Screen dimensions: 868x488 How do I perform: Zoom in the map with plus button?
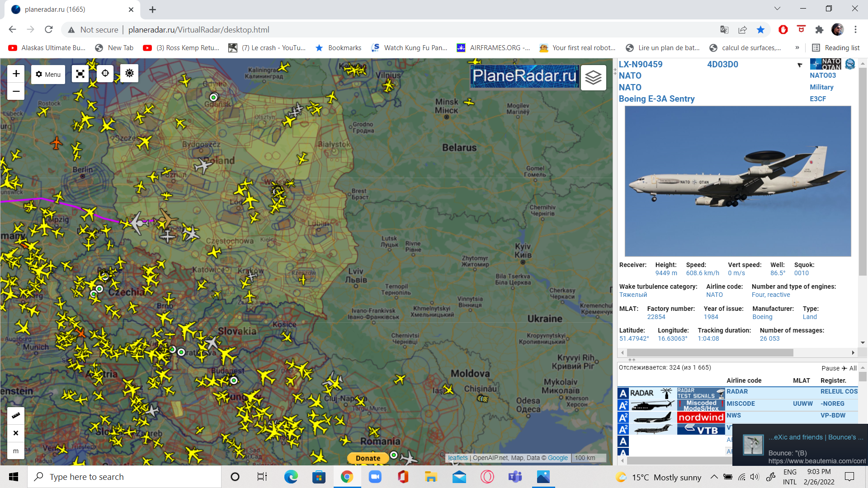tap(16, 73)
